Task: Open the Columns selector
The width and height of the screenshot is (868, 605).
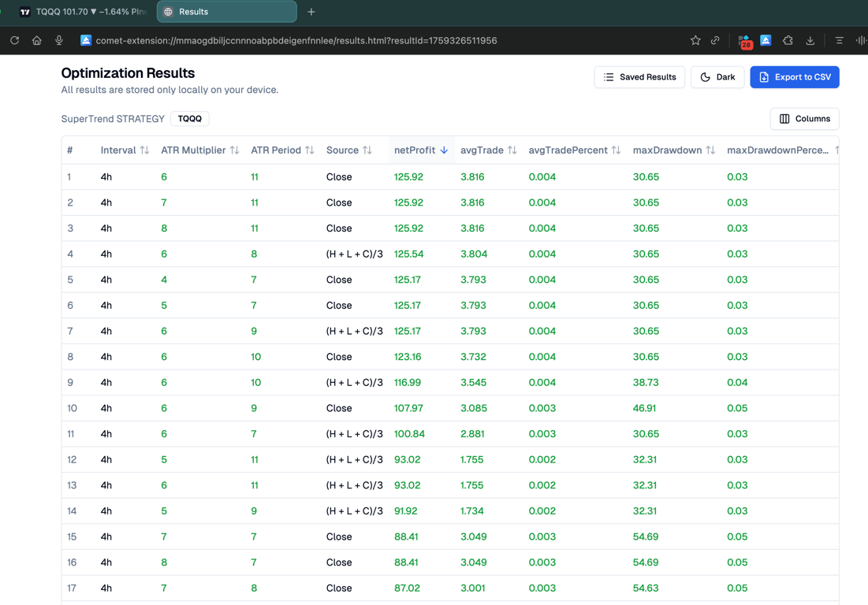Action: 804,119
